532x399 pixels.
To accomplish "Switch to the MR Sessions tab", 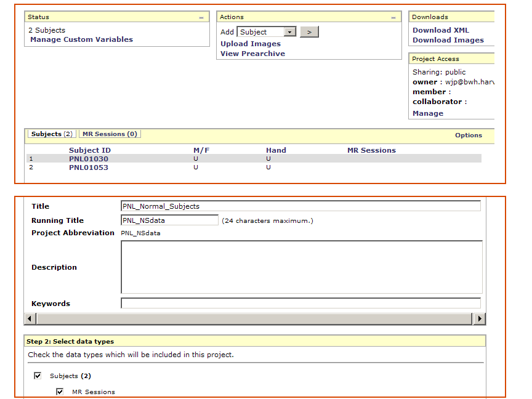I will 110,134.
